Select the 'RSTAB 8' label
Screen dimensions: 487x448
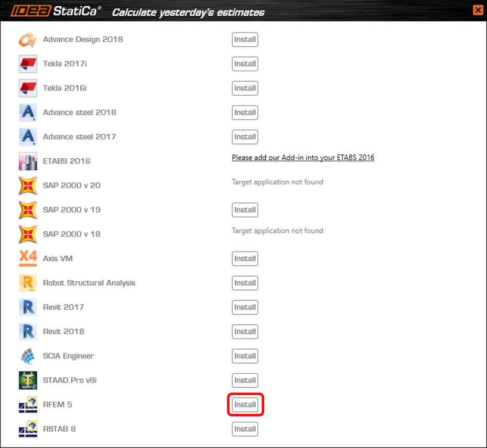click(x=59, y=429)
